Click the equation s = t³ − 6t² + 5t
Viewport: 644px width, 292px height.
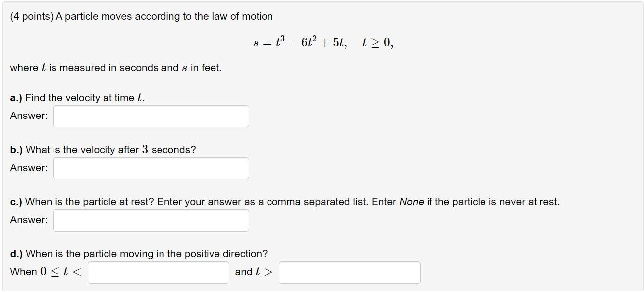[x=300, y=43]
